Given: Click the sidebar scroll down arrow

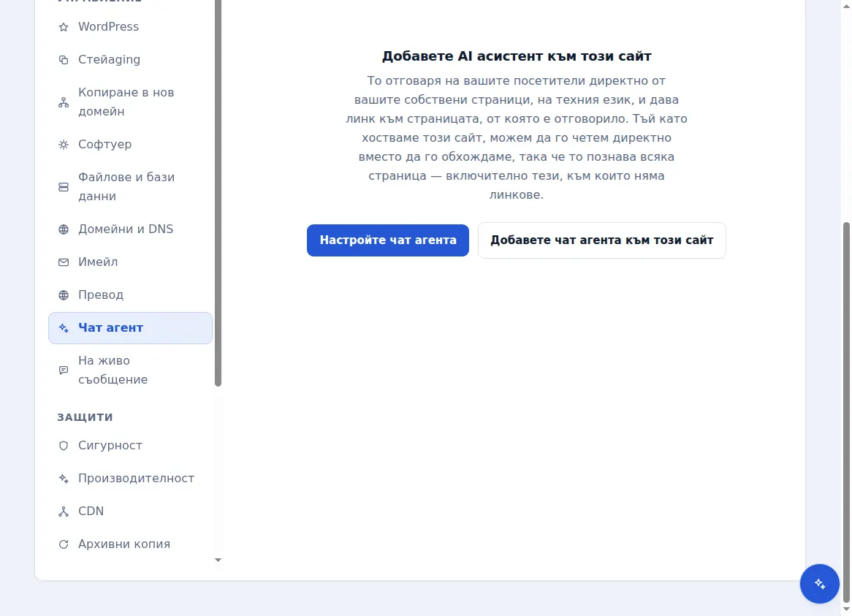Looking at the screenshot, I should click(218, 560).
